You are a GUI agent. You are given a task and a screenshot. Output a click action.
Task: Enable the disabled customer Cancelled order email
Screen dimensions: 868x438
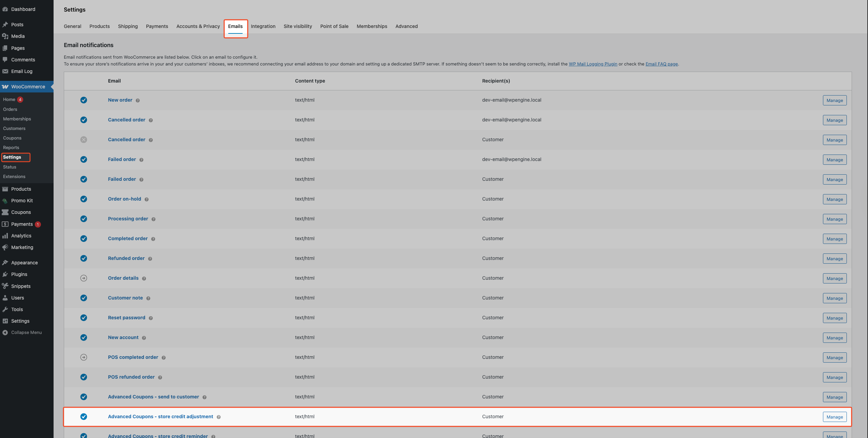[84, 140]
